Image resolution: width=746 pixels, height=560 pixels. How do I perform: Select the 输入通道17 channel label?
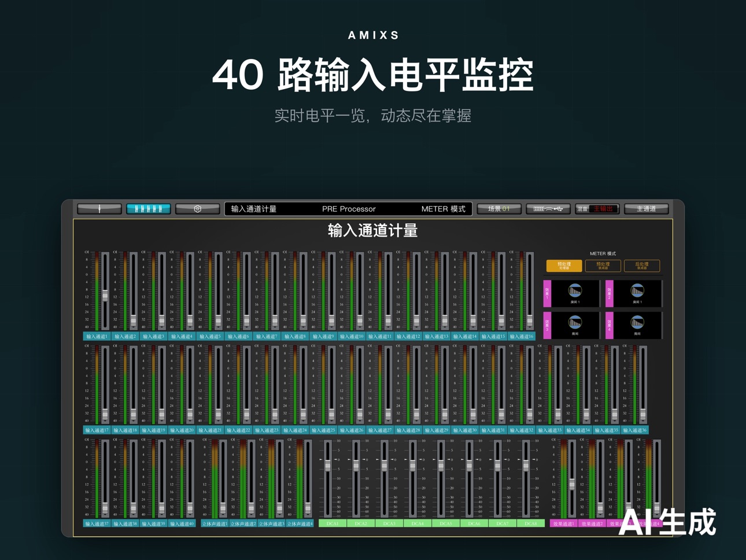pyautogui.click(x=97, y=430)
